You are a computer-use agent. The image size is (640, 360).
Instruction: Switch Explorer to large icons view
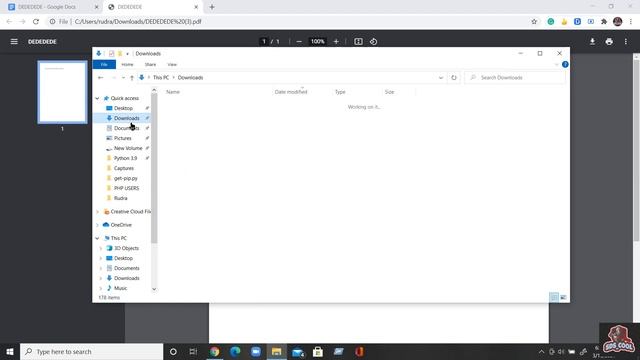point(563,298)
